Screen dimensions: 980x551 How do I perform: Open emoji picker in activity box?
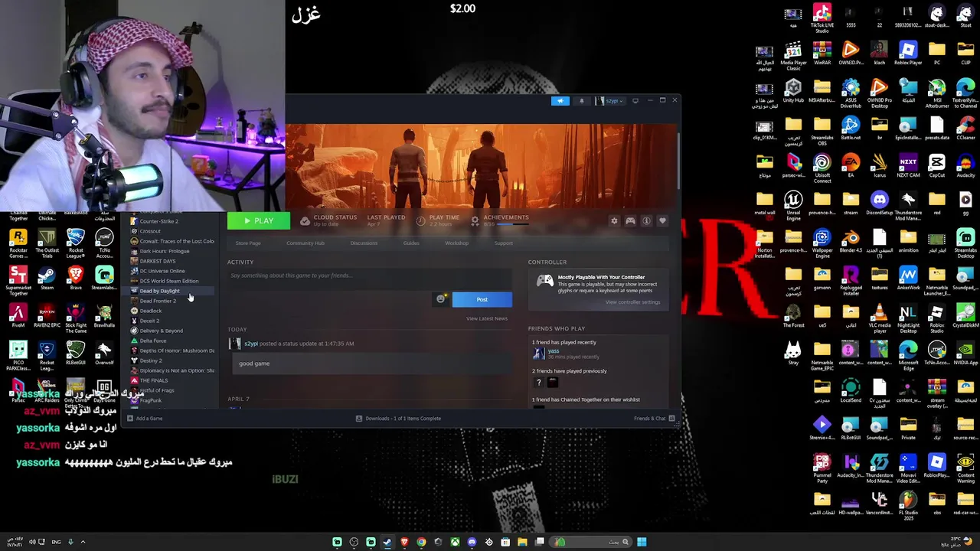pyautogui.click(x=440, y=299)
